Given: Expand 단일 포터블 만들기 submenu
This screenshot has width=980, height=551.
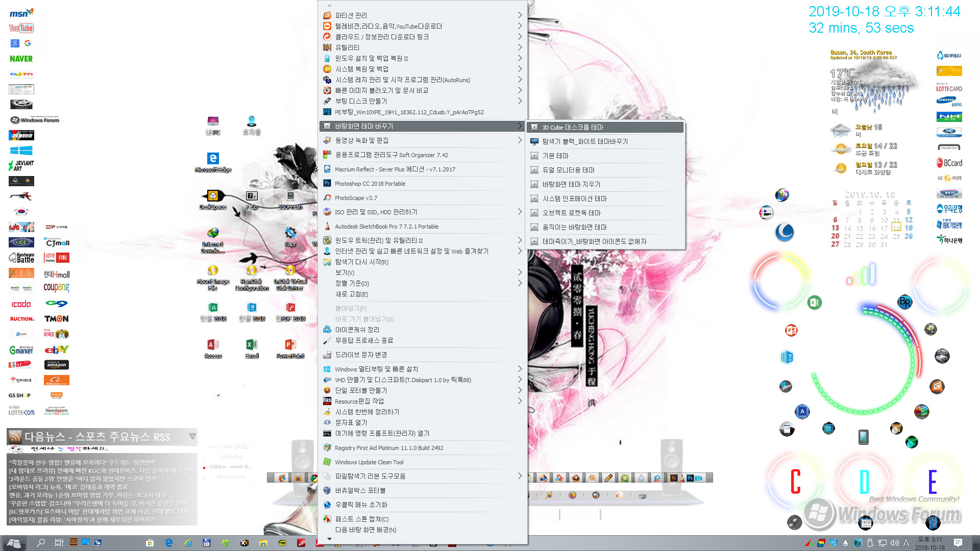Looking at the screenshot, I should pyautogui.click(x=423, y=390).
